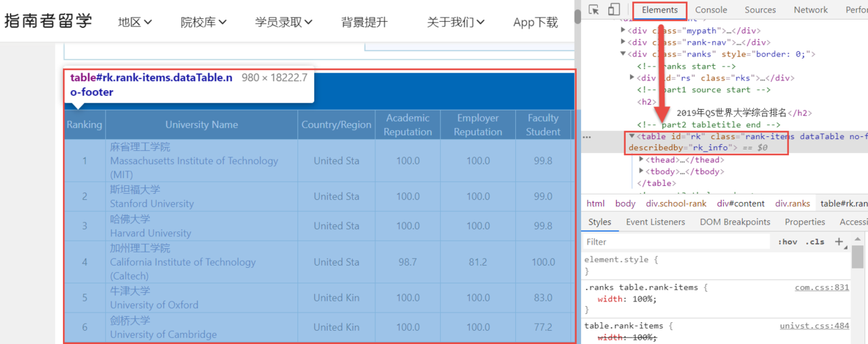Click the styles Filter input field
Viewport: 868px width, 344px height.
click(x=675, y=242)
